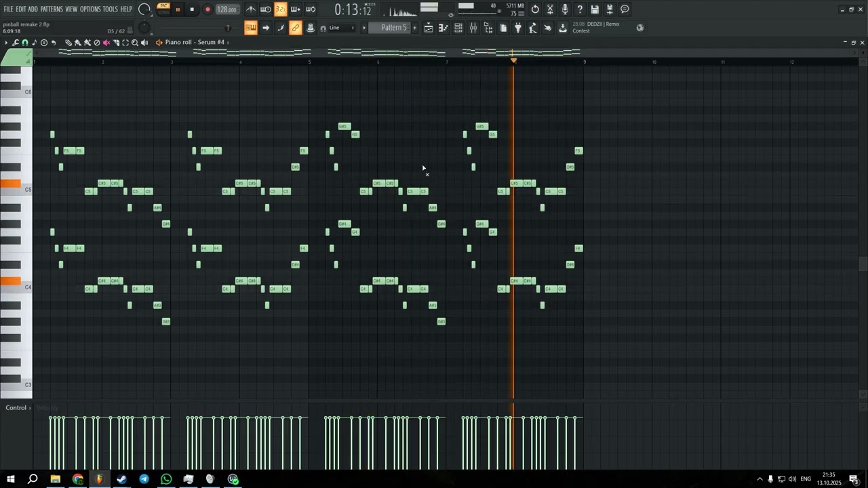Viewport: 868px width, 488px height.
Task: Expand pattern selector arrow left of Pattern 5
Action: [x=364, y=28]
